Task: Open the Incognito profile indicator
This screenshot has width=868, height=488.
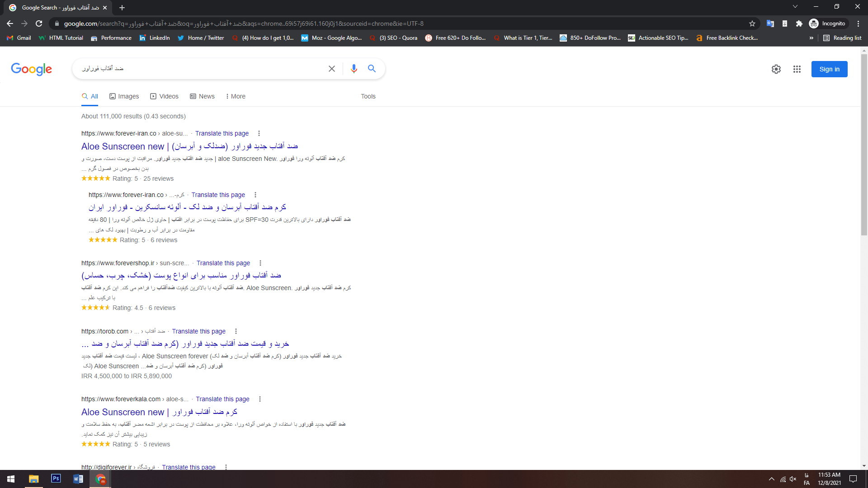Action: (828, 23)
